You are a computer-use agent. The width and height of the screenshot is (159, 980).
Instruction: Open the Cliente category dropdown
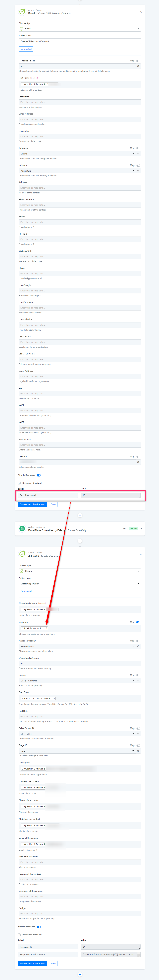point(77,154)
